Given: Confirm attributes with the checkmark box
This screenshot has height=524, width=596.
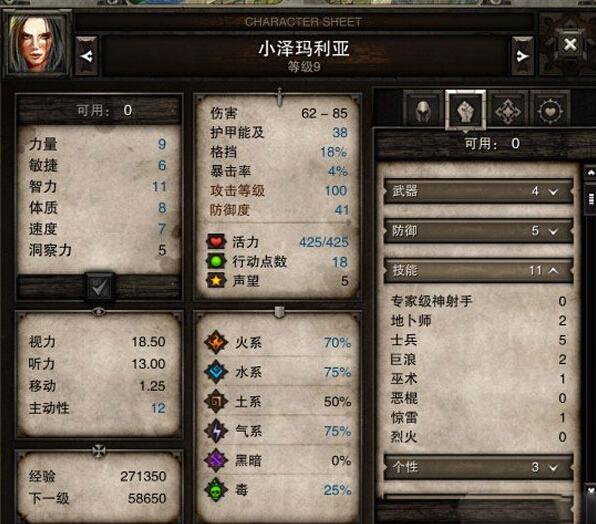Looking at the screenshot, I should point(99,287).
